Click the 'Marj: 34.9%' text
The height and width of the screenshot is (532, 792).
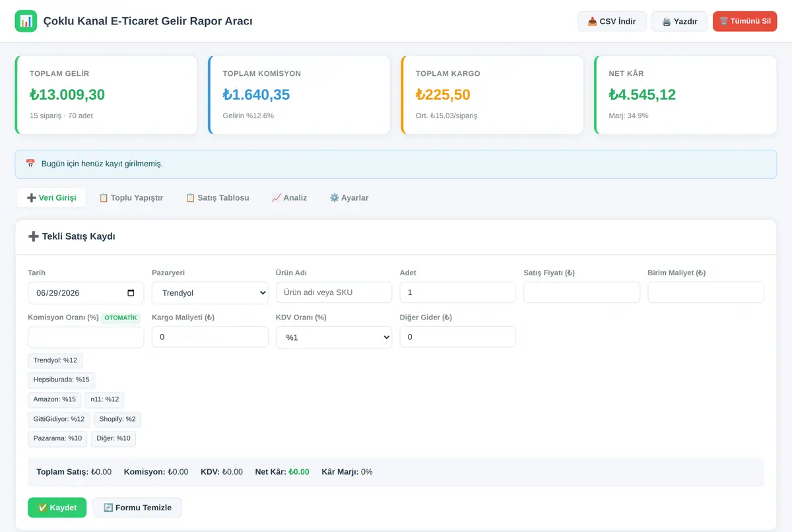click(x=628, y=116)
